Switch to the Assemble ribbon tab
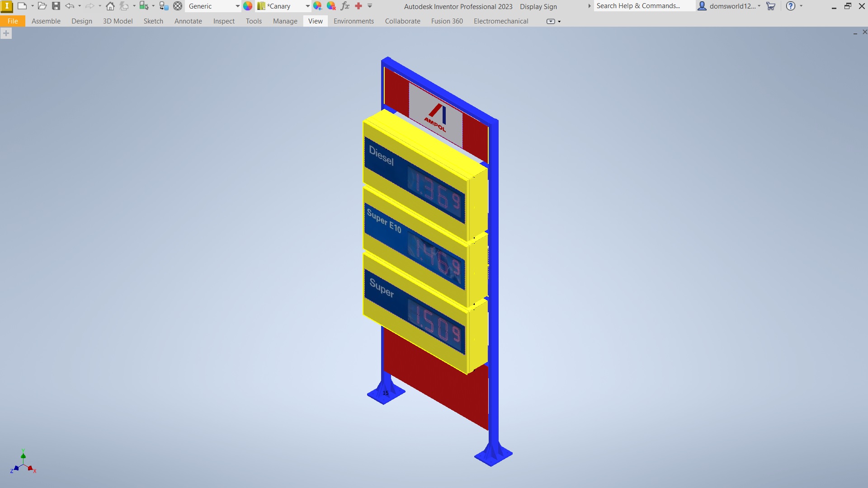Screen dimensions: 868x488 [x=46, y=21]
